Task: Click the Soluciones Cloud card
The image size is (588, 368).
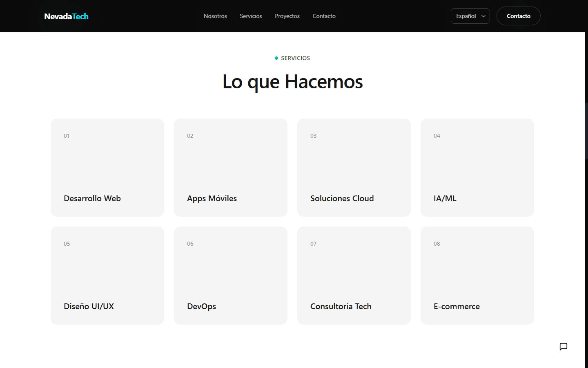Action: (x=354, y=168)
